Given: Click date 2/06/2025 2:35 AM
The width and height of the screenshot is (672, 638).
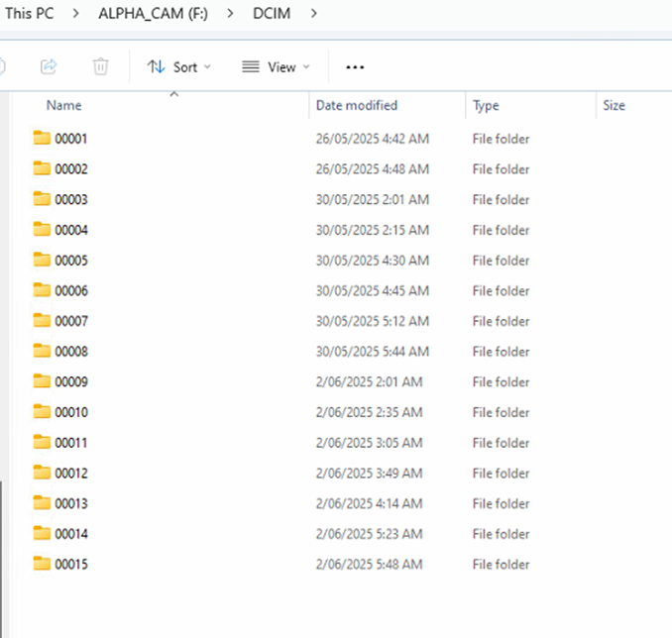Looking at the screenshot, I should click(x=369, y=413).
